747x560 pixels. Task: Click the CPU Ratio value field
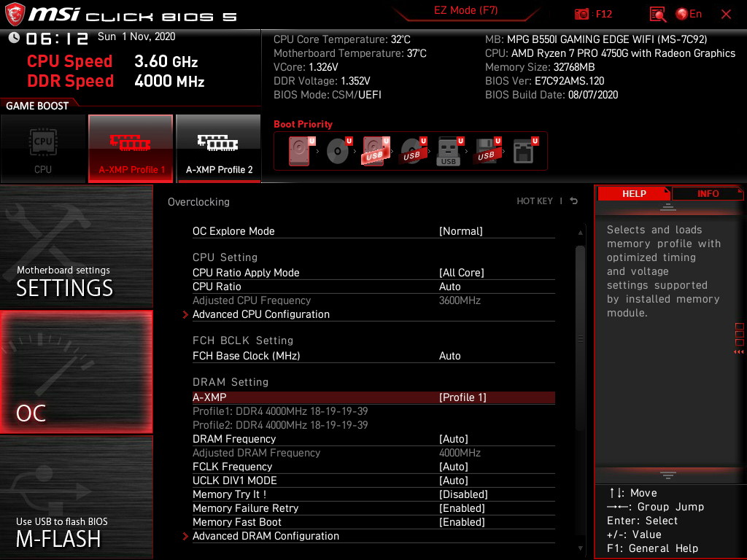coord(449,286)
